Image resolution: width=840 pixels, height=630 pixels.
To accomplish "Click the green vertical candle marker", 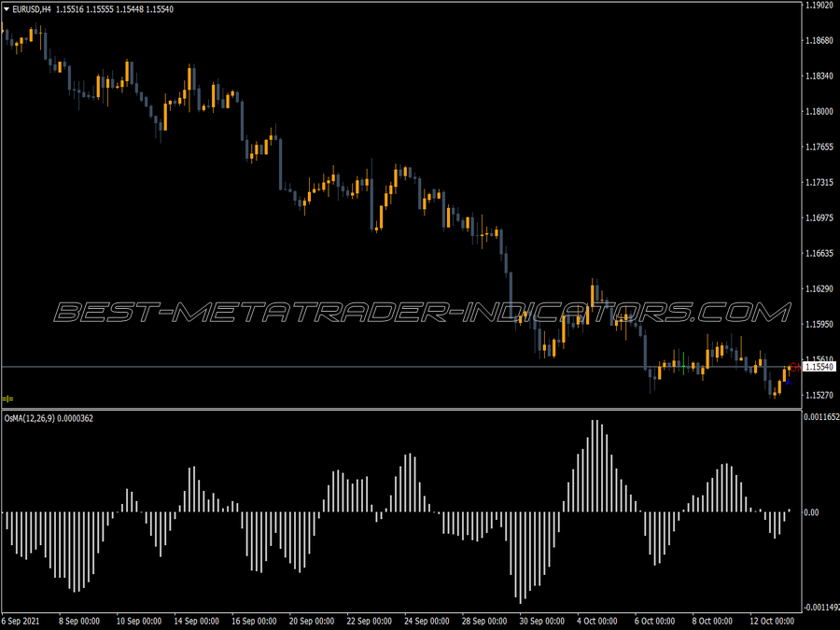I will (683, 363).
